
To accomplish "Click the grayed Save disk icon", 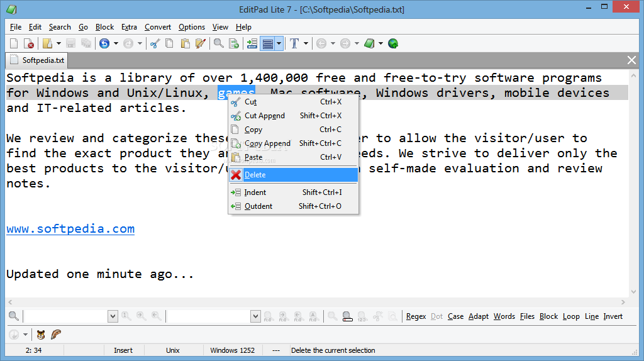I will click(70, 43).
